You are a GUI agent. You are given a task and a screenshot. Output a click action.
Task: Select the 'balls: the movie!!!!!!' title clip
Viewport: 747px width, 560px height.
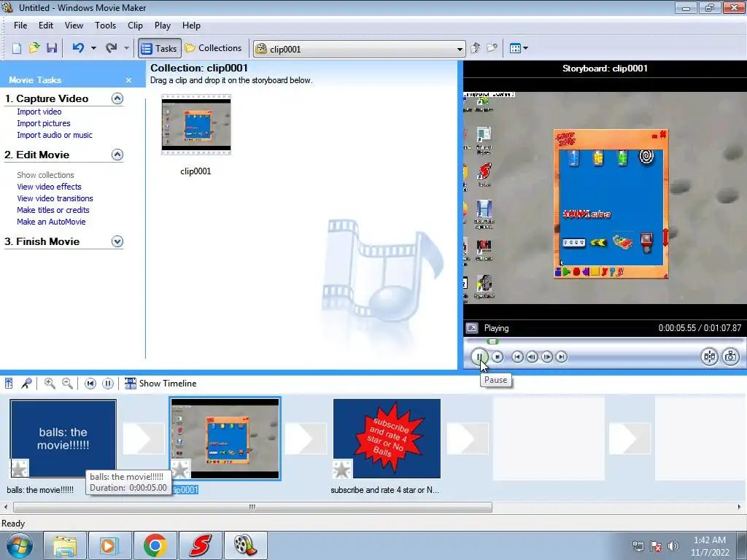pos(63,438)
